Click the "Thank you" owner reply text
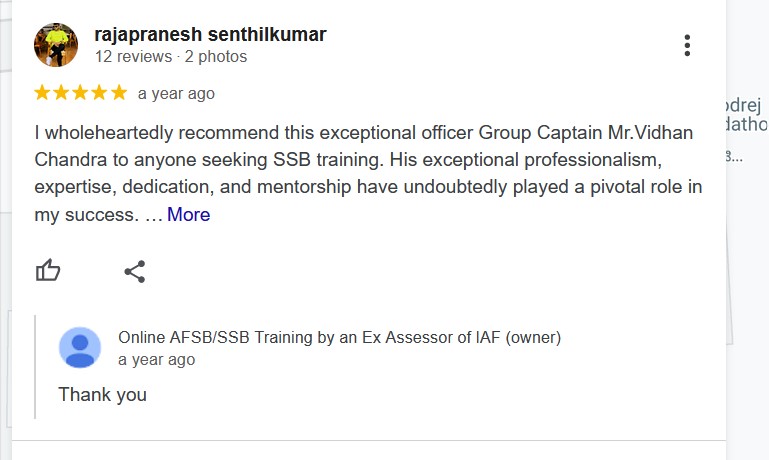Image resolution: width=769 pixels, height=460 pixels. (x=102, y=394)
